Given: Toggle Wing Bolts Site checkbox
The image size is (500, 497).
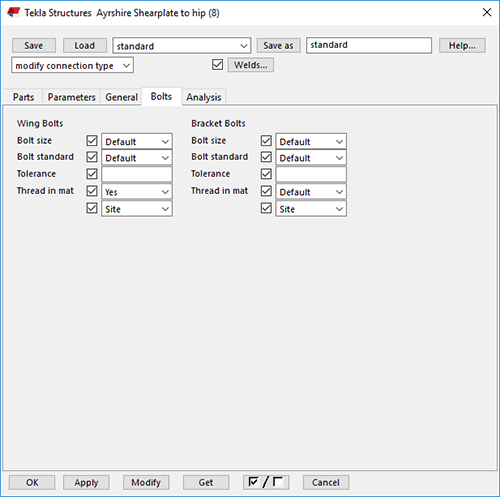Looking at the screenshot, I should [x=92, y=208].
